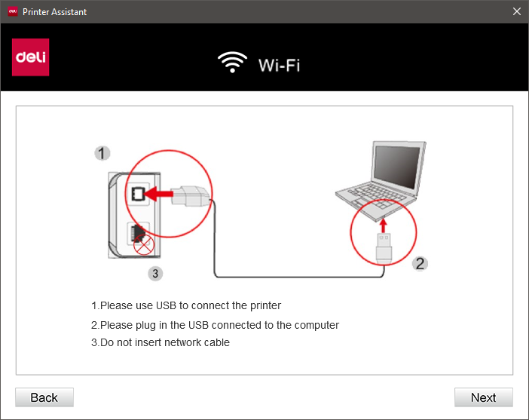
Task: Click the Wi-Fi signal icon in header
Action: (x=232, y=62)
